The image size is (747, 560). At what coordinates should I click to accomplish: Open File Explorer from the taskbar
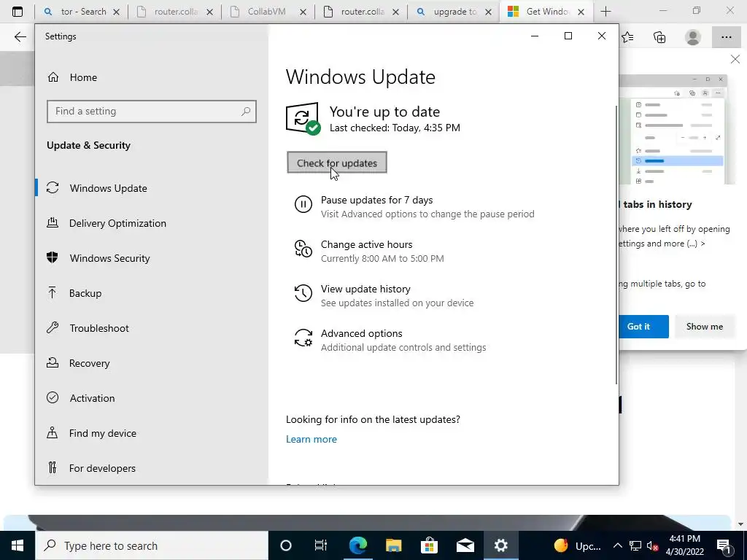[393, 545]
